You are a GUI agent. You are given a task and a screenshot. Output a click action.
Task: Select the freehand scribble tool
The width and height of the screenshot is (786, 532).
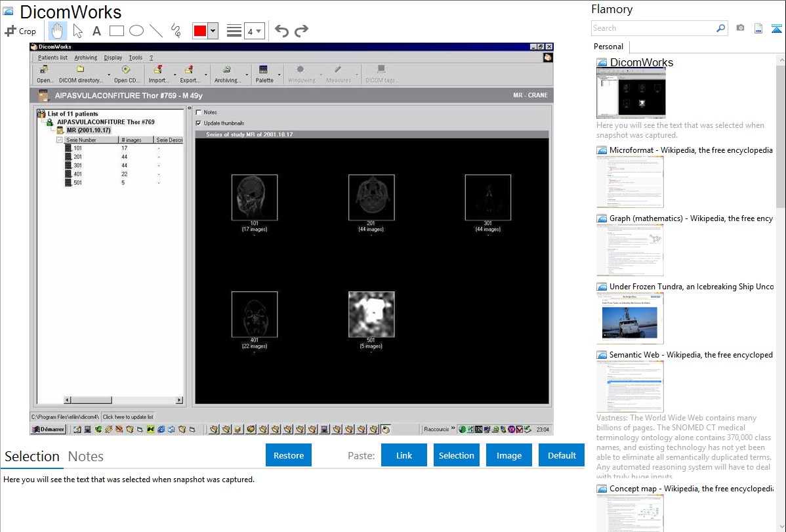[x=176, y=31]
